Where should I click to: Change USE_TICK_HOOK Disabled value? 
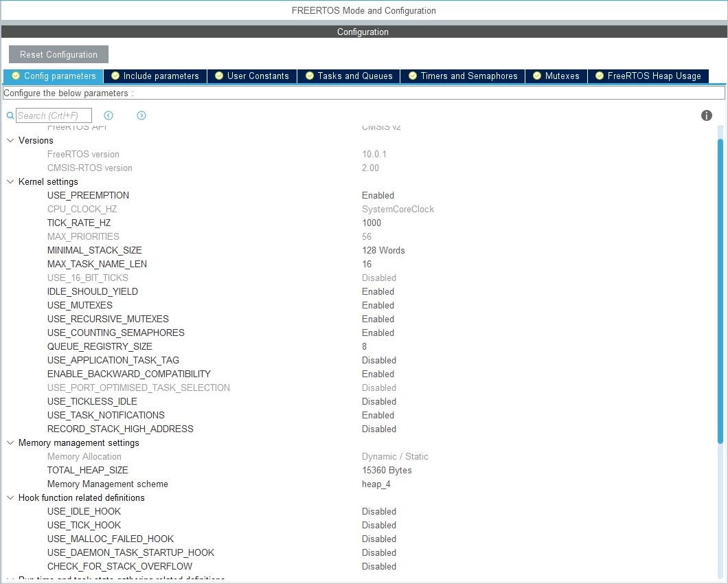pyautogui.click(x=379, y=525)
